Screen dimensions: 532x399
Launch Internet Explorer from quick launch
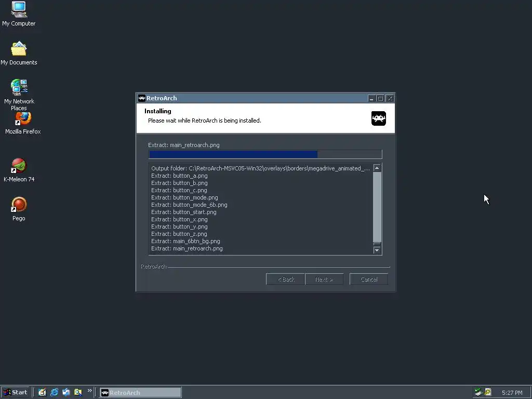(54, 392)
